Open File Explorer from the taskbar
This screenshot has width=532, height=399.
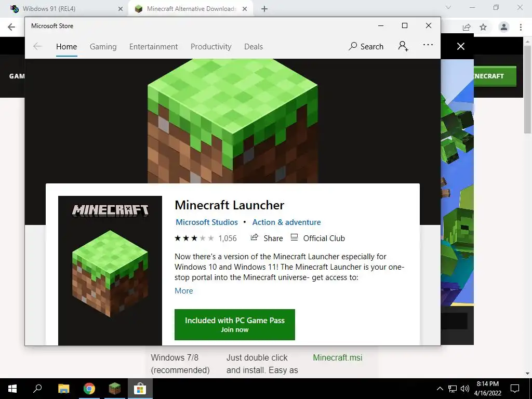64,389
